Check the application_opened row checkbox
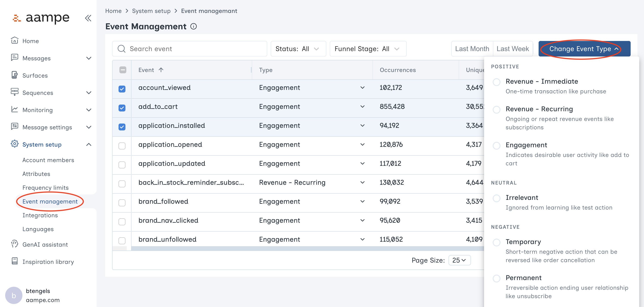Screen dimensions: 644x307 click(x=122, y=146)
